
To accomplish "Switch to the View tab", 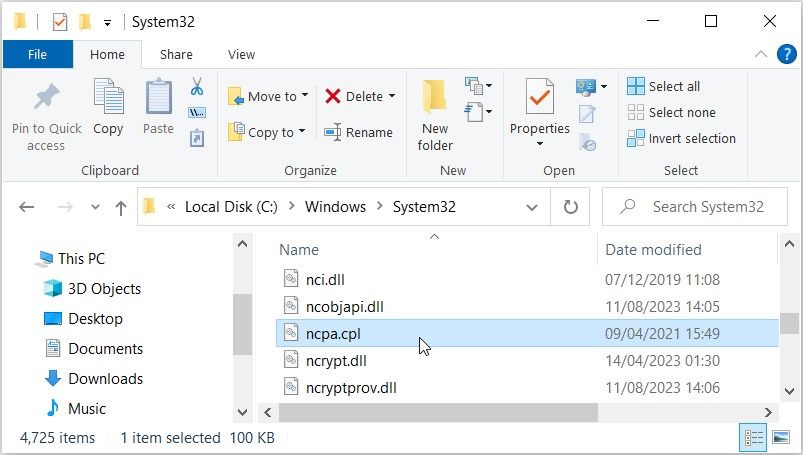I will (241, 55).
